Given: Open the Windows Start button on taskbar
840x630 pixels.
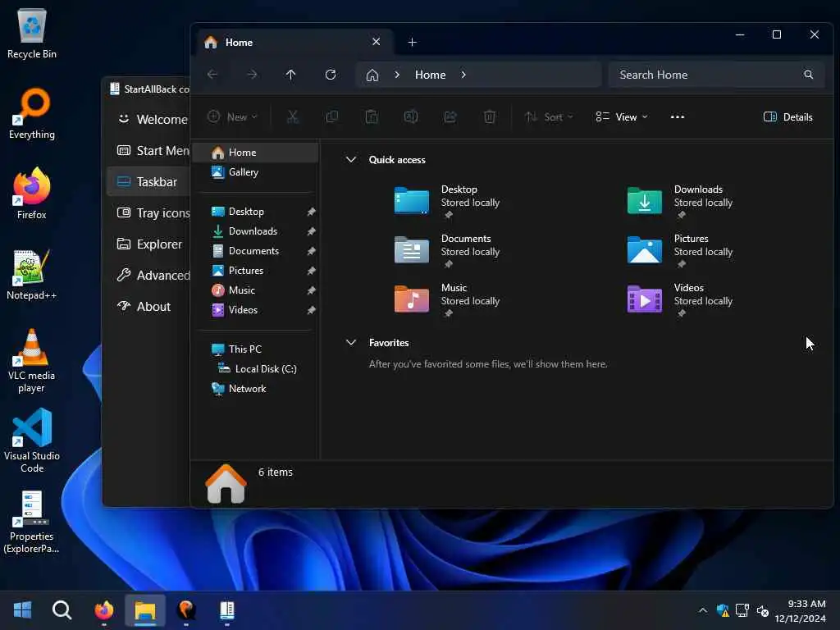Looking at the screenshot, I should pyautogui.click(x=22, y=609).
